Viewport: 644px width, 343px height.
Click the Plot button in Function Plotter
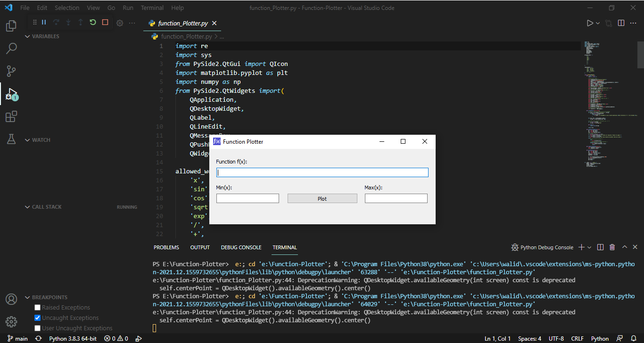tap(322, 199)
